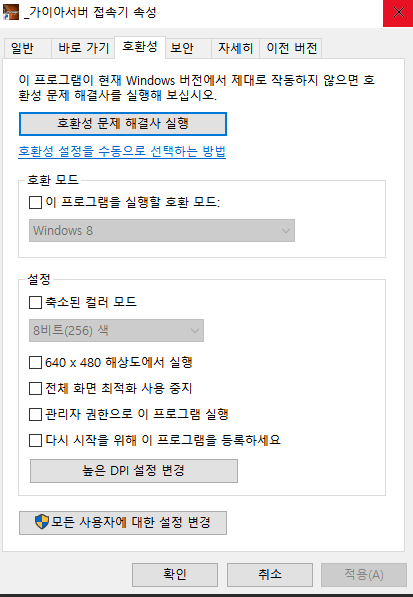Confirm with the 확인 button

point(175,575)
